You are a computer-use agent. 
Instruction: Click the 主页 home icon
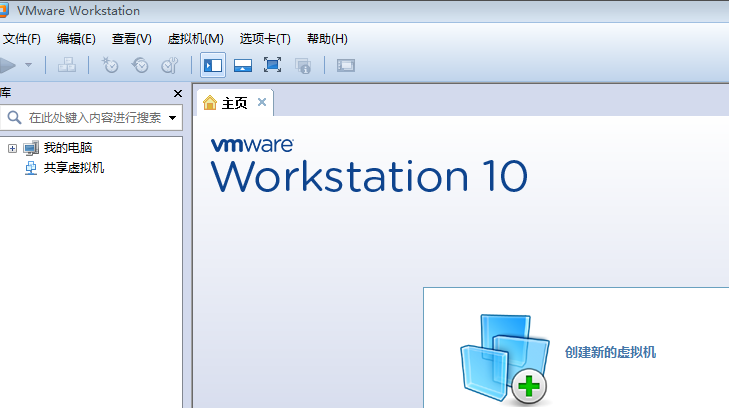[x=210, y=103]
